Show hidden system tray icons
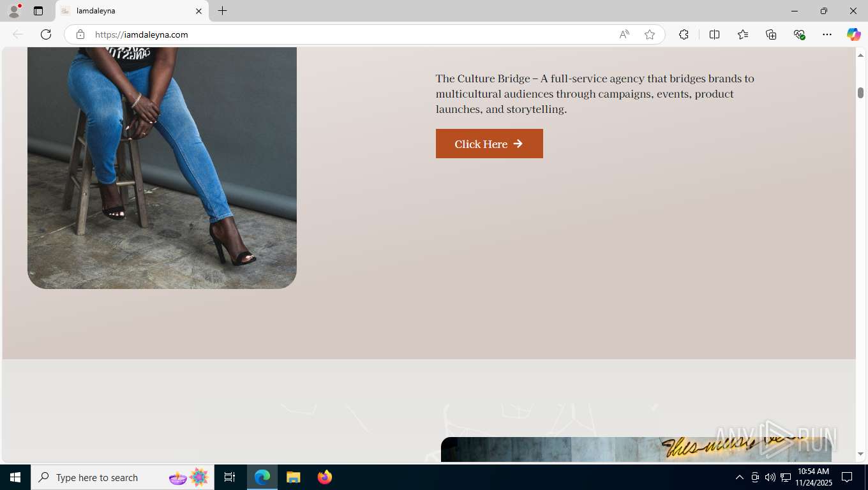Screen dimensions: 868x490 [740, 477]
